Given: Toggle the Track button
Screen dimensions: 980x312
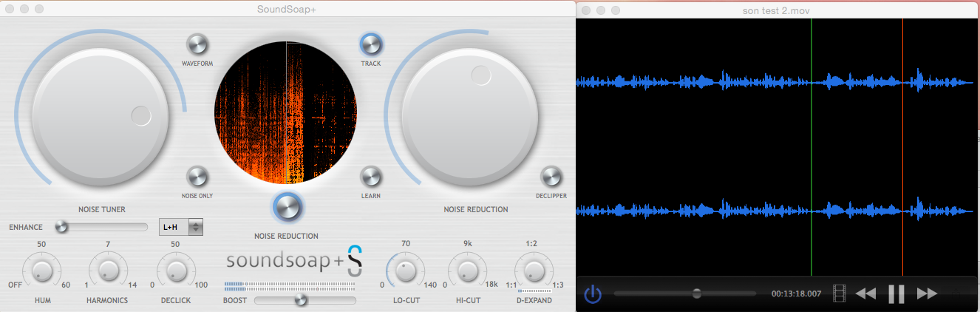Looking at the screenshot, I should (x=370, y=45).
